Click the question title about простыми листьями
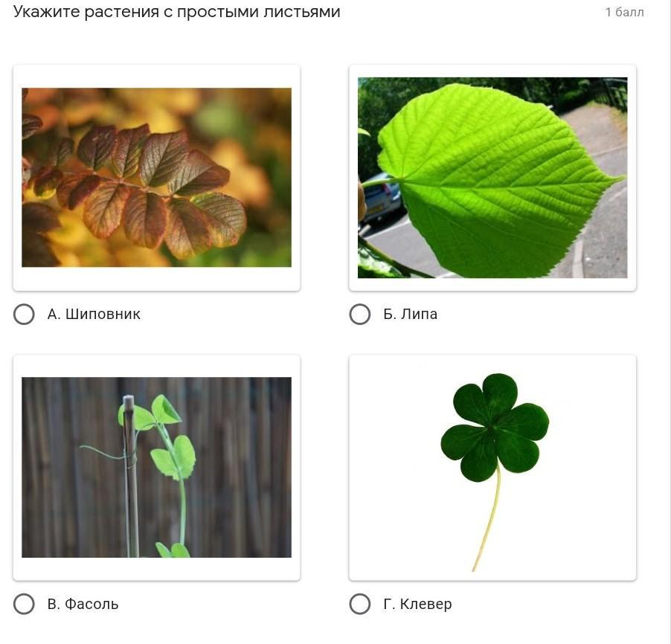Viewport: 671px width, 644px height. [177, 12]
